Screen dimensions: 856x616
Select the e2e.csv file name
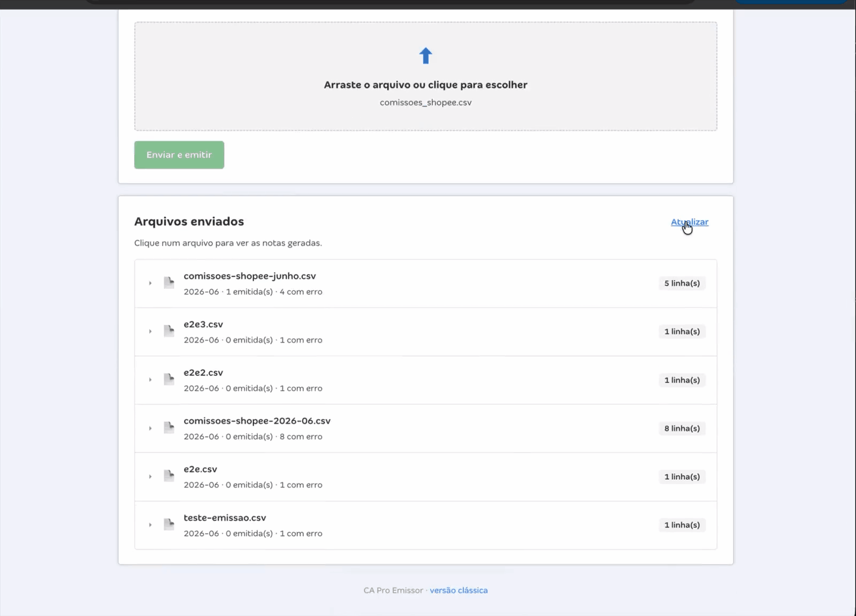(x=201, y=469)
